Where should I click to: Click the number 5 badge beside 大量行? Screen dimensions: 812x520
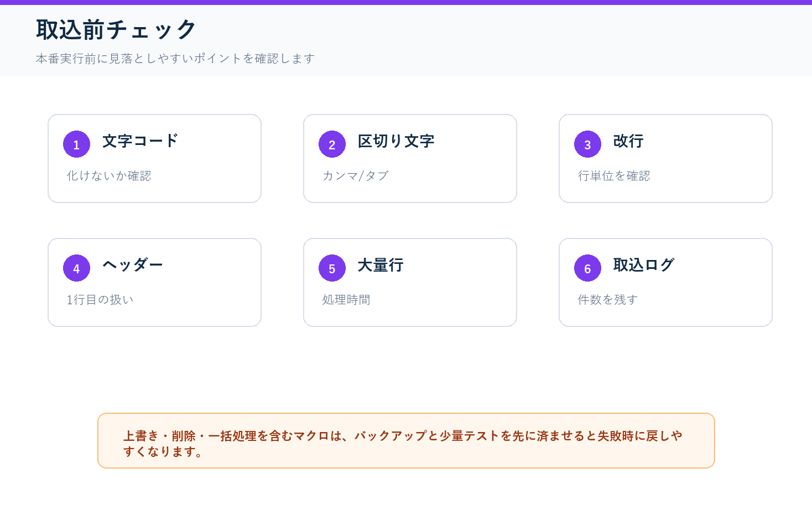(332, 268)
